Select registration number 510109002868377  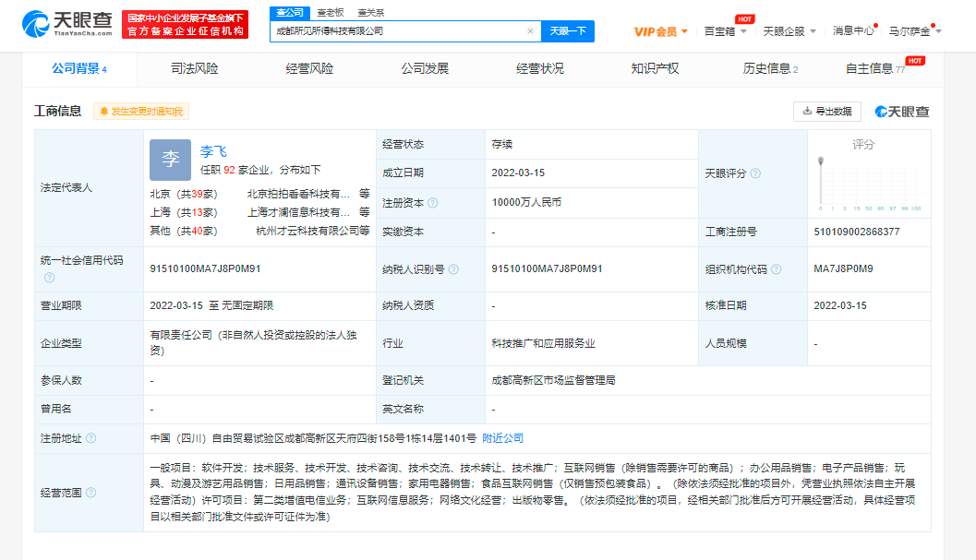(857, 232)
